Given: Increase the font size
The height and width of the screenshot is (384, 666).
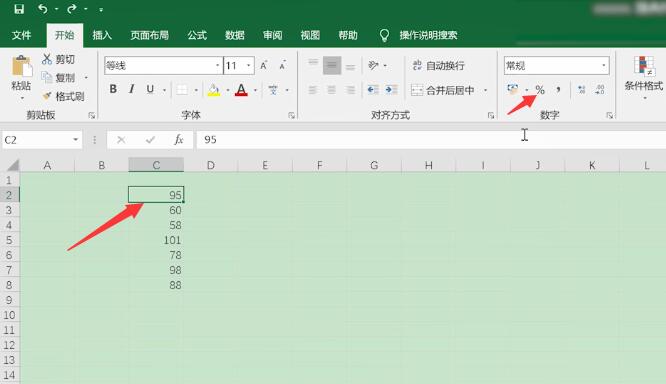Looking at the screenshot, I should coord(264,65).
